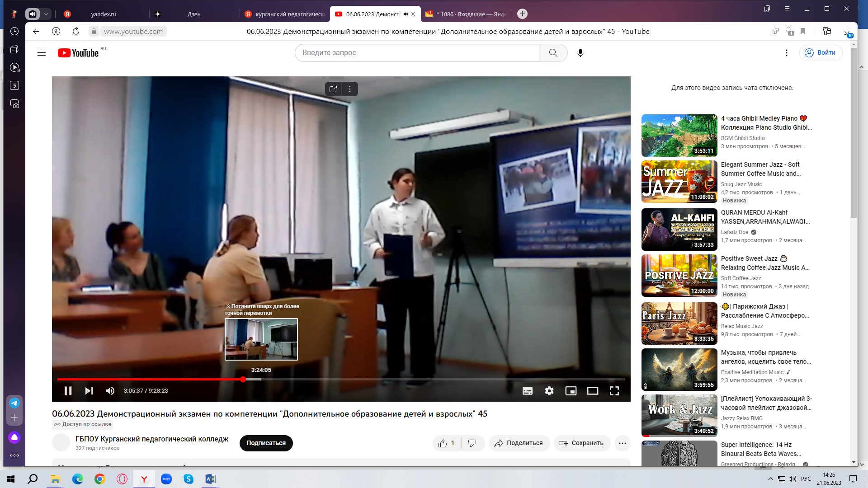
Task: Open Zoom from the taskbar
Action: (x=166, y=479)
